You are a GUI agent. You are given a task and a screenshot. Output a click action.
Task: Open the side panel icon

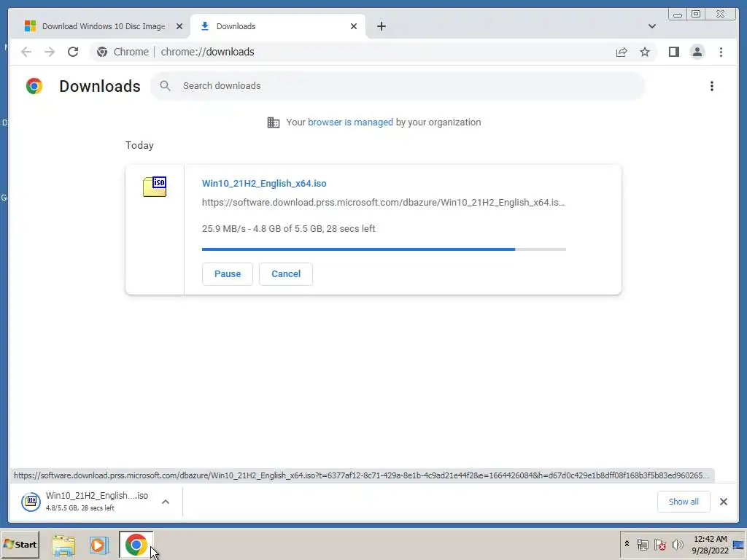pyautogui.click(x=673, y=52)
